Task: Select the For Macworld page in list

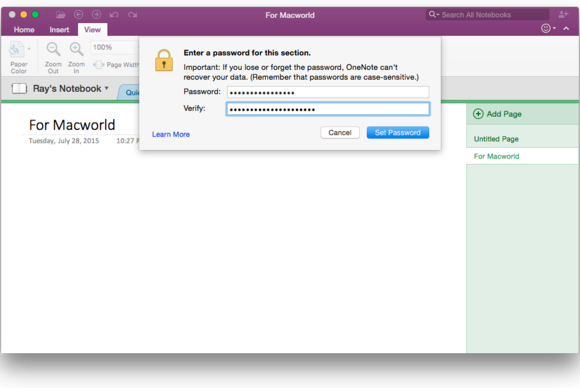Action: coord(522,156)
